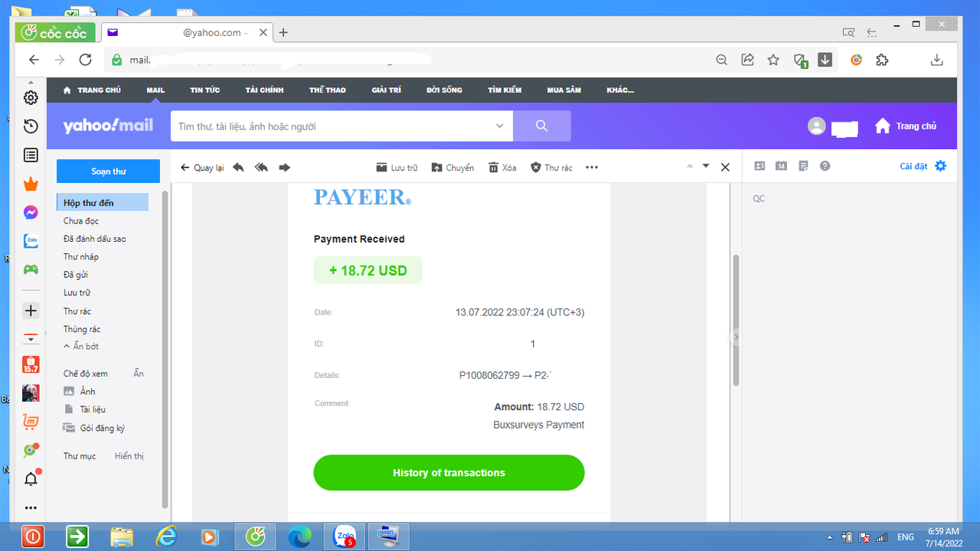The image size is (980, 551).
Task: Open browsing history icon in sidebar
Action: (x=31, y=126)
